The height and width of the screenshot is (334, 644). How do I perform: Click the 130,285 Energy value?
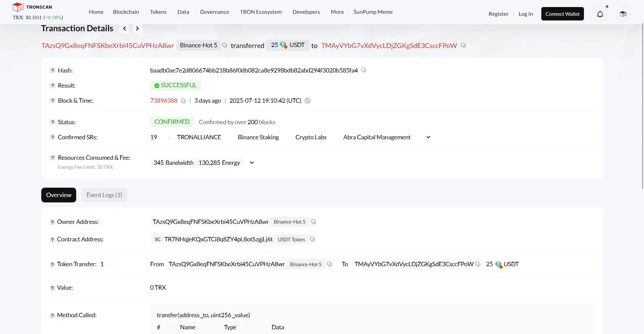coord(219,163)
